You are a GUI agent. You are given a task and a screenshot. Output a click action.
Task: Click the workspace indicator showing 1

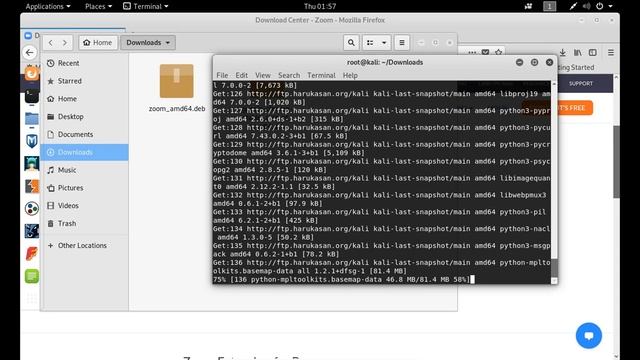549,6
